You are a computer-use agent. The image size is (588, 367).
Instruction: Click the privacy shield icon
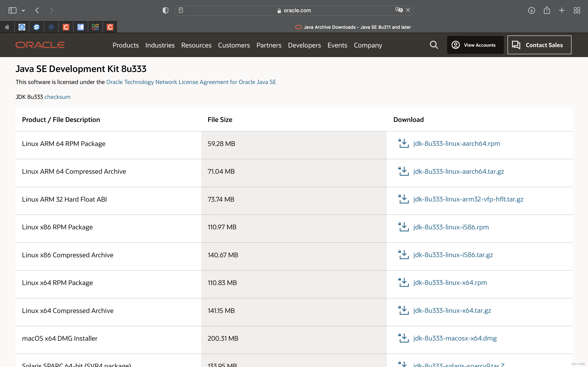pyautogui.click(x=165, y=10)
